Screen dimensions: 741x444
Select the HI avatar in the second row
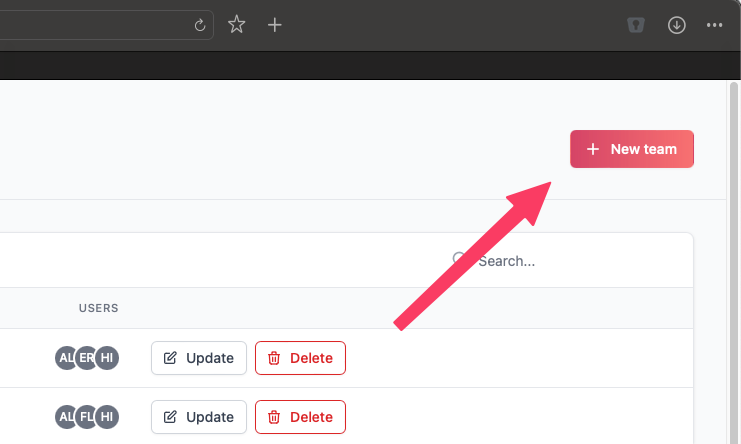tap(107, 416)
